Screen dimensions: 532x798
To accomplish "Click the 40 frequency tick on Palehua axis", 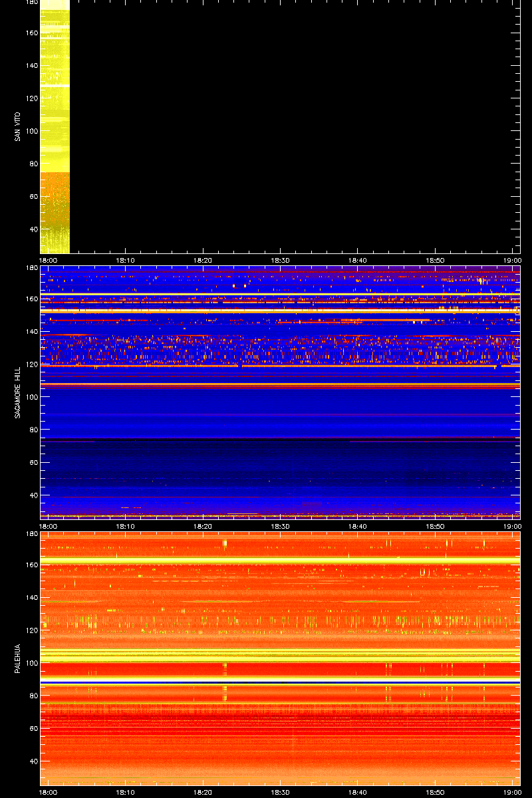I will point(33,761).
